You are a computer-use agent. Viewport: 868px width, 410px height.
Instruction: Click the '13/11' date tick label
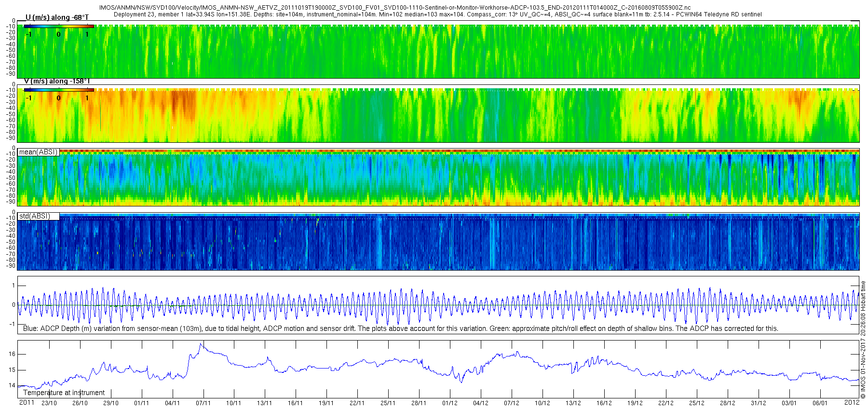coord(265,403)
